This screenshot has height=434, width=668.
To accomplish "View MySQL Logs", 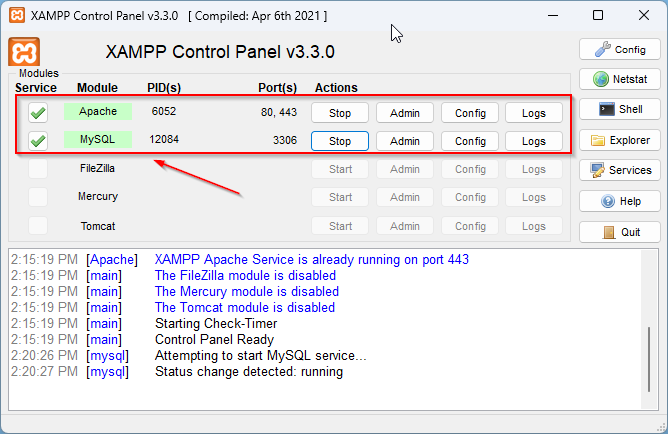I will [x=534, y=141].
